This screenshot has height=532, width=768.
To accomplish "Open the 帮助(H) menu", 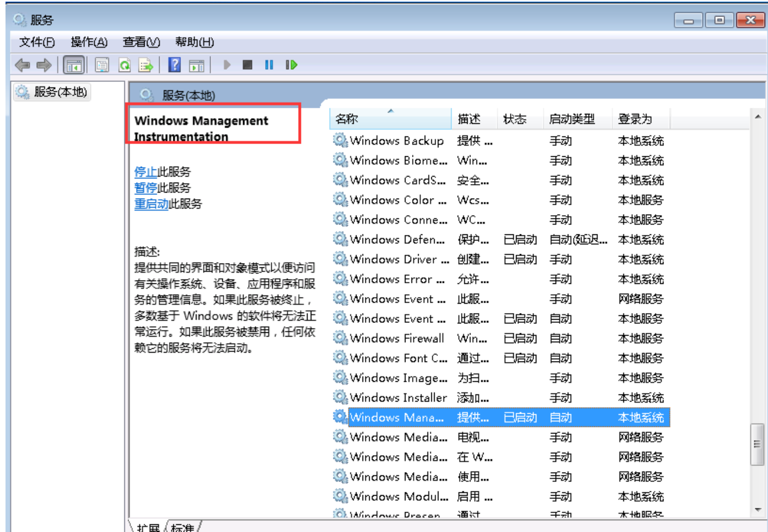I will (x=195, y=42).
